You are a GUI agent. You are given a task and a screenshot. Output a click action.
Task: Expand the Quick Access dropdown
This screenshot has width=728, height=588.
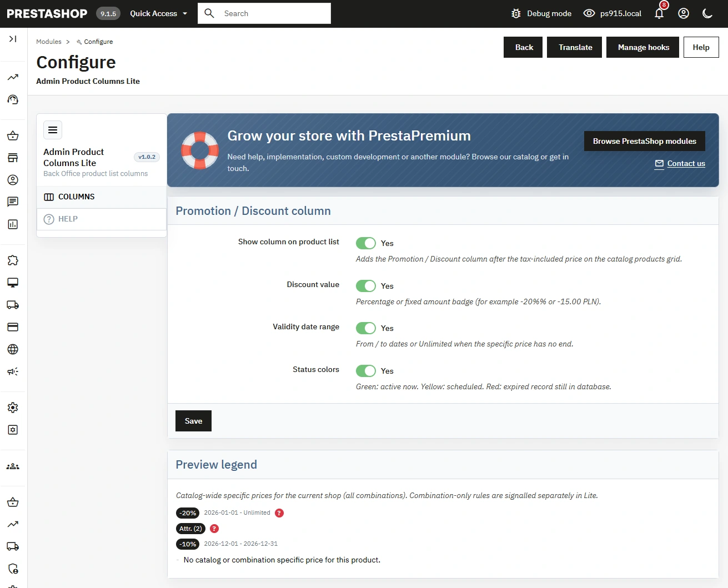click(x=159, y=13)
